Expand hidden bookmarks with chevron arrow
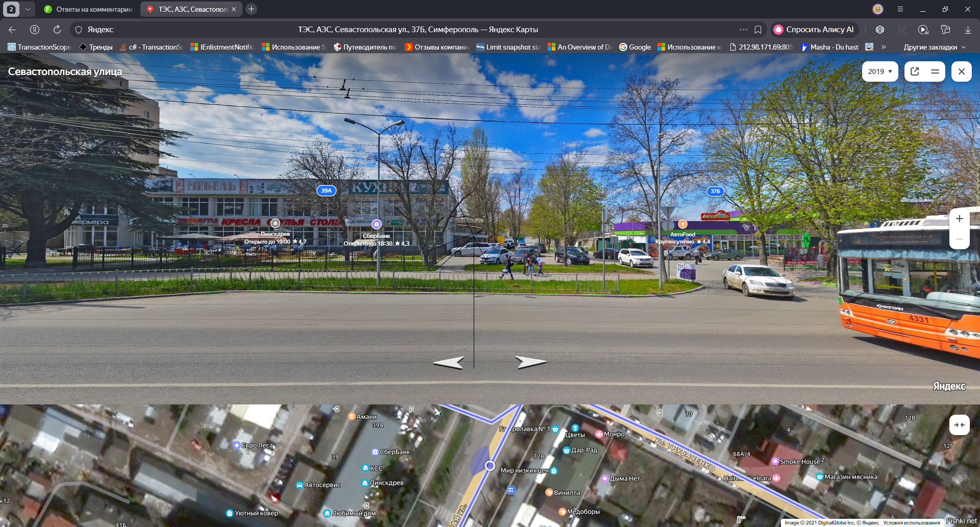This screenshot has height=527, width=980. pyautogui.click(x=884, y=47)
